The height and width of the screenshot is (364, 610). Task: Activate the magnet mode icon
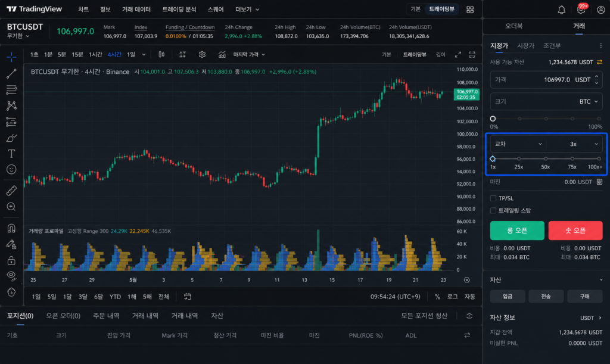click(11, 228)
